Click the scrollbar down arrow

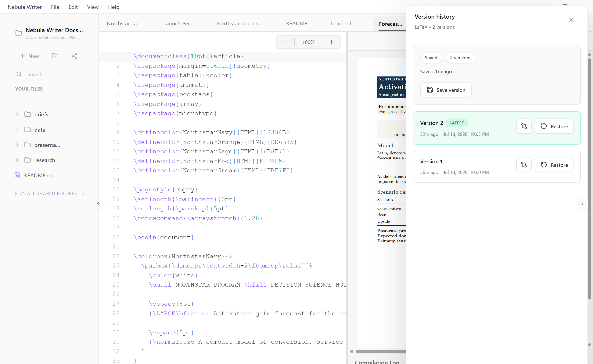click(x=589, y=345)
